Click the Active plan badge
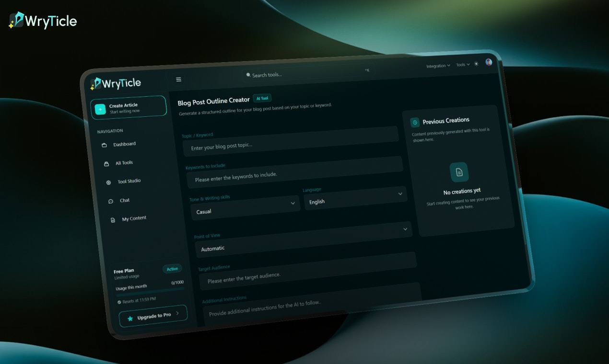This screenshot has width=609, height=364. pyautogui.click(x=172, y=269)
